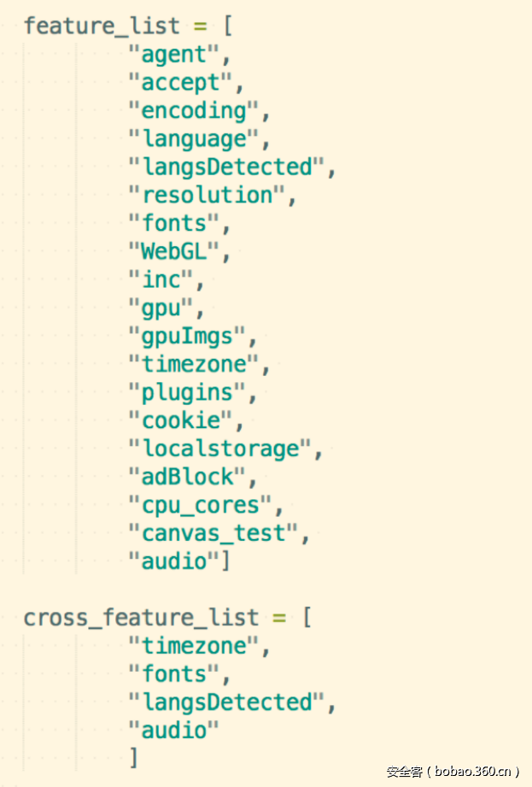
Task: Select the "accept" string entry
Action: click(180, 82)
